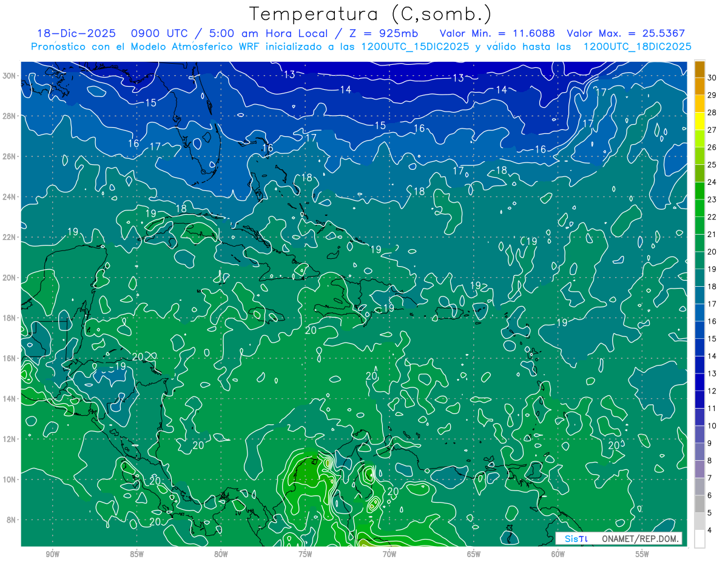Viewport: 728px width, 562px height.
Task: Click the white colorbar segment below 4
Action: pyautogui.click(x=699, y=538)
